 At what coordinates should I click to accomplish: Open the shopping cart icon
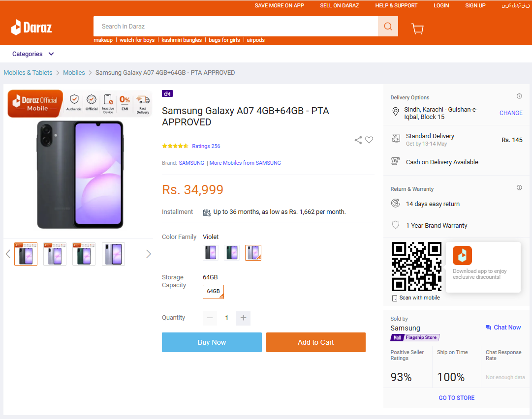point(417,29)
